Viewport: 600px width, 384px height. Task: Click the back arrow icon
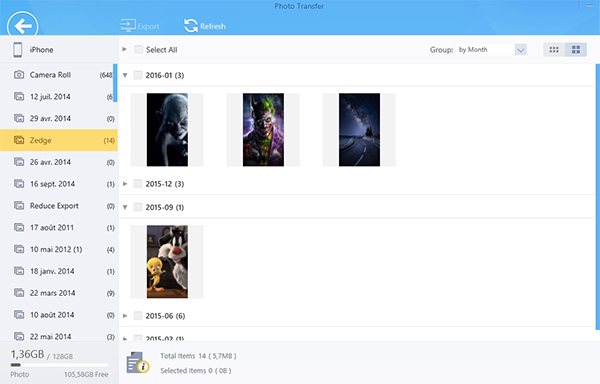(x=23, y=25)
